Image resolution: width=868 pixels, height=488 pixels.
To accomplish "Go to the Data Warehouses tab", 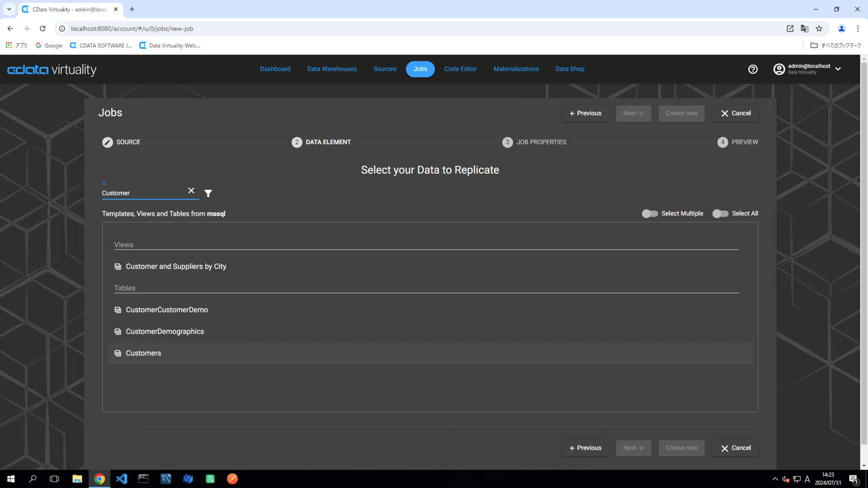I will coord(332,69).
